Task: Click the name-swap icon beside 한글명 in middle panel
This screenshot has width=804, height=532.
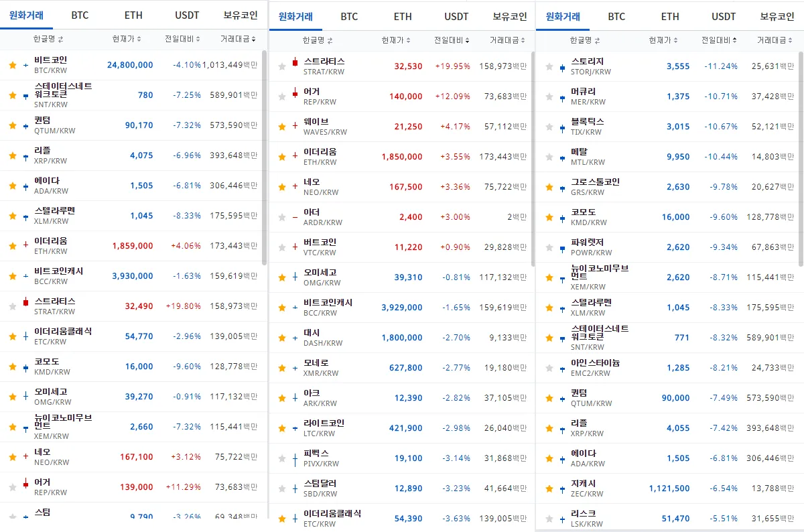Action: 330,41
